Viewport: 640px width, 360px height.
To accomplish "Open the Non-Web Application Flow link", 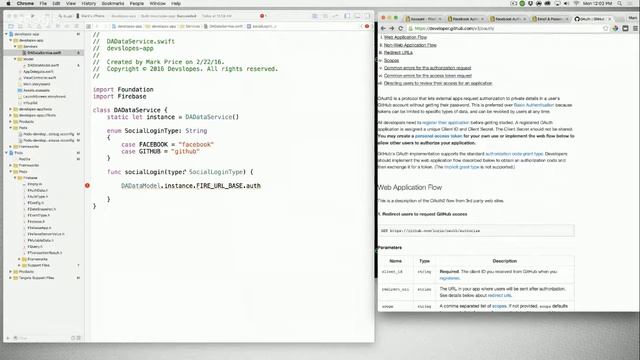I will coord(410,45).
